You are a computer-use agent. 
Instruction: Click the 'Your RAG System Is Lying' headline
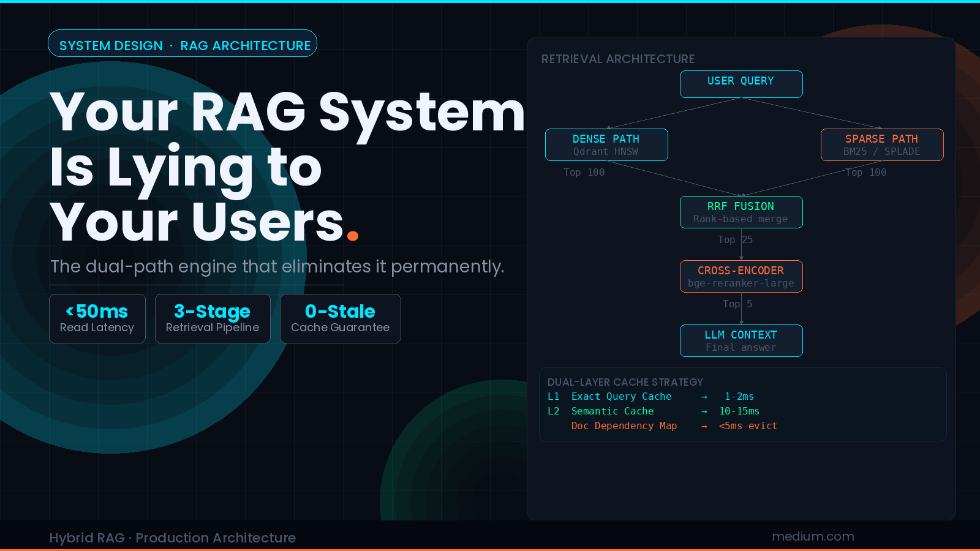click(287, 167)
